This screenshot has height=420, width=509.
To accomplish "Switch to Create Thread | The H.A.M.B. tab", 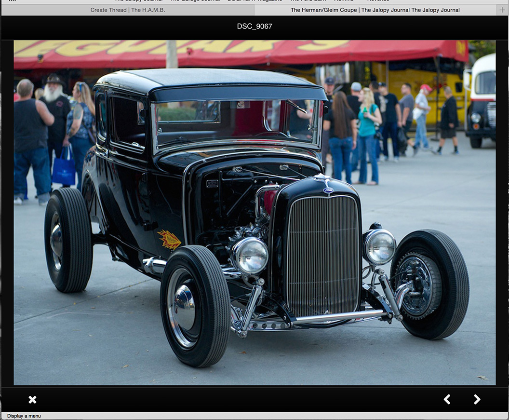I will (128, 10).
